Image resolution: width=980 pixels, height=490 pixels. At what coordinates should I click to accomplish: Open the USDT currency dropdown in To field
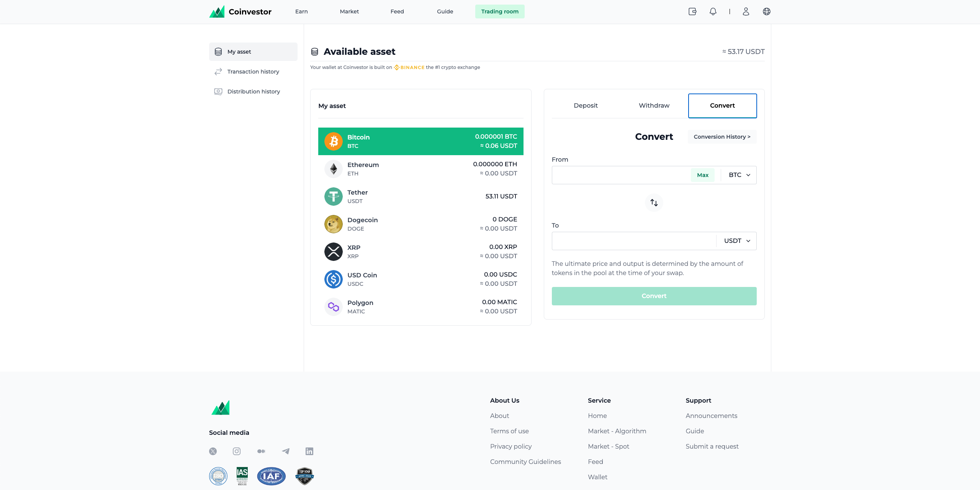pos(736,241)
